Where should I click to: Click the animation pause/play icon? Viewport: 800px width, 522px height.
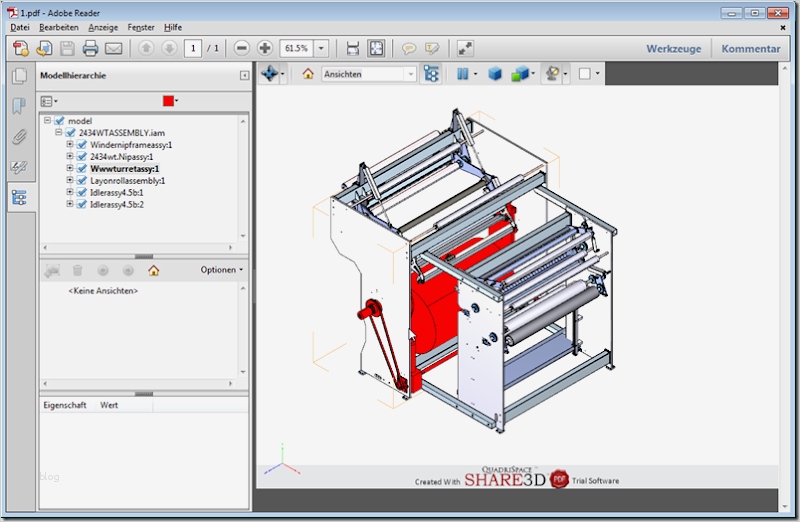[x=462, y=74]
